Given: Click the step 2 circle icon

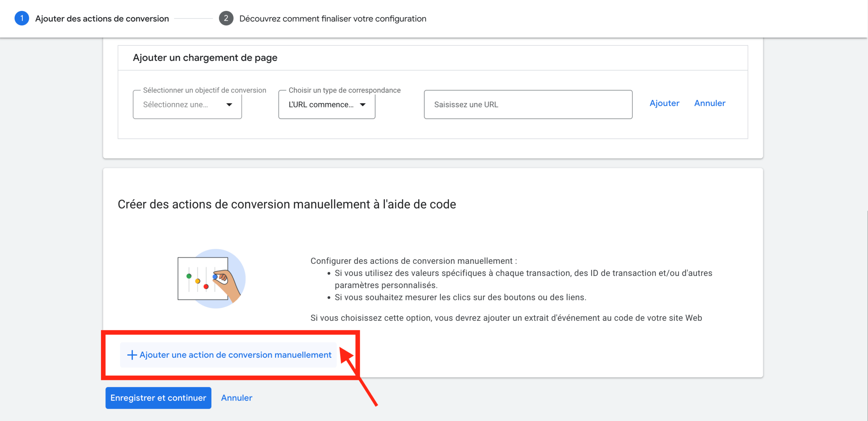Looking at the screenshot, I should 226,18.
